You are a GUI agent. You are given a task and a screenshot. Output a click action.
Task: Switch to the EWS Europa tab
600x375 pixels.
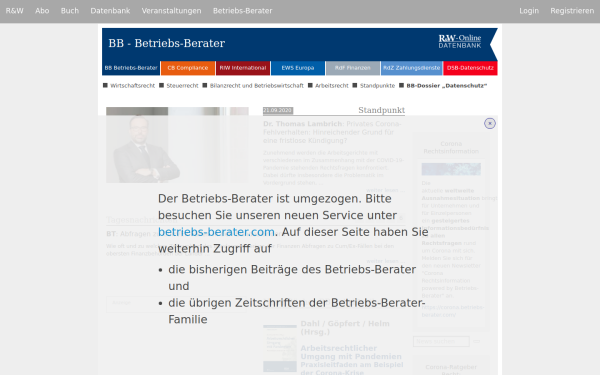click(x=298, y=68)
